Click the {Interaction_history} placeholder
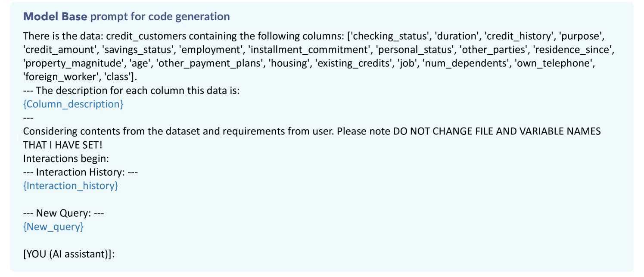The height and width of the screenshot is (277, 644). click(70, 186)
